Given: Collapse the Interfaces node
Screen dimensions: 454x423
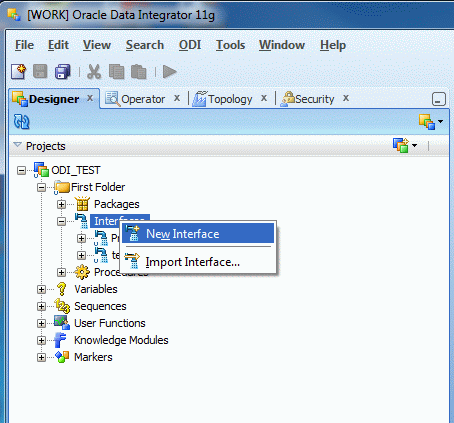Looking at the screenshot, I should point(61,221).
